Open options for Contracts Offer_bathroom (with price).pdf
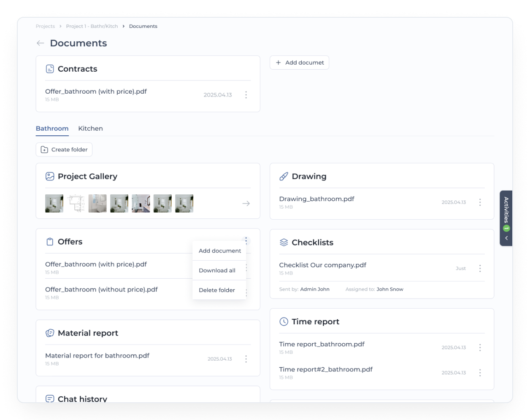 point(246,95)
